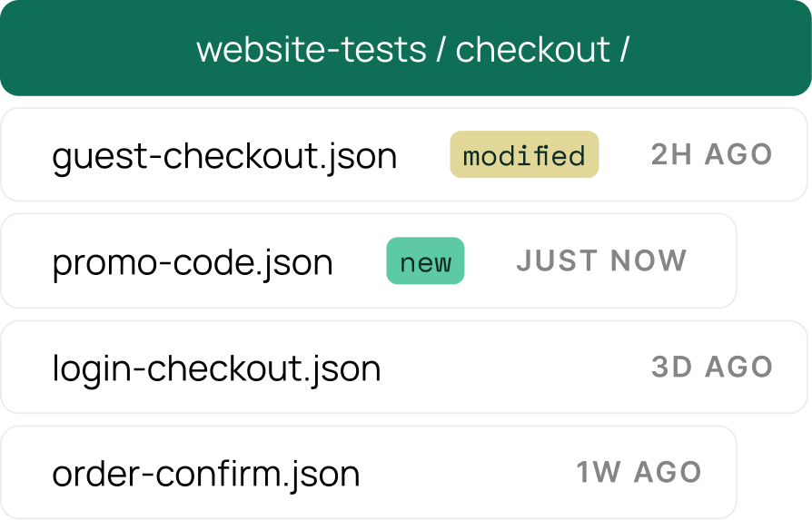The width and height of the screenshot is (812, 520).
Task: Click the 3D AGO timestamp
Action: (x=712, y=367)
